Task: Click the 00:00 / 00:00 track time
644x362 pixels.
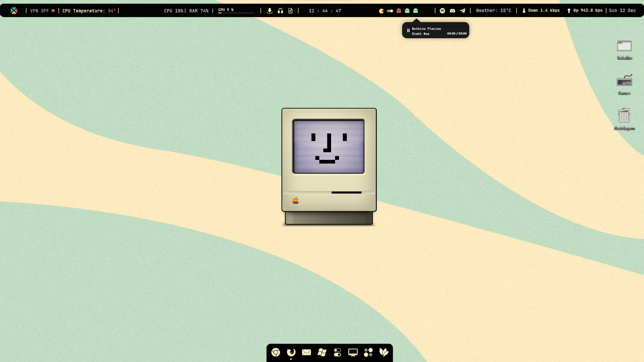Action: point(457,34)
